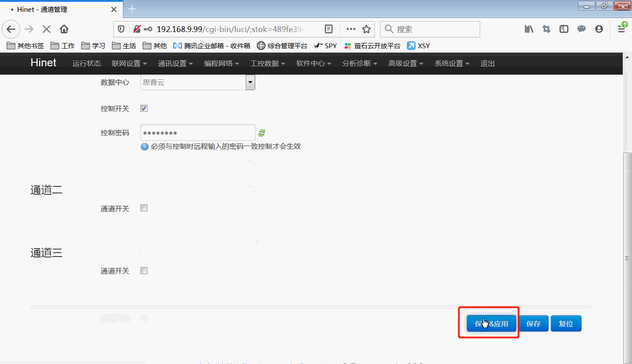The height and width of the screenshot is (364, 632).
Task: Enable the 通道开关 checkbox under 通道二
Action: [x=144, y=208]
